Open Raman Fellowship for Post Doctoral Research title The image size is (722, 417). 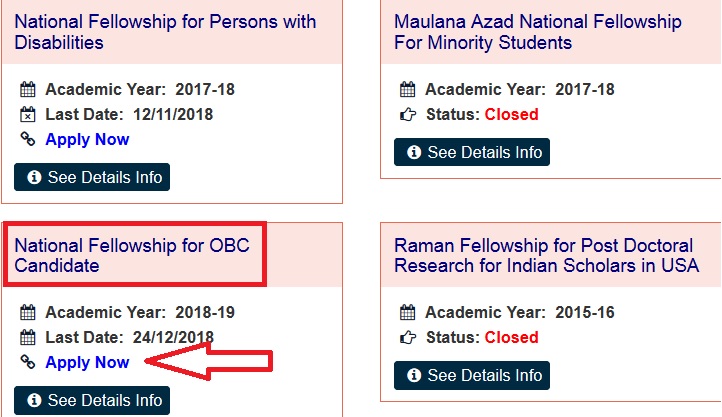[547, 255]
